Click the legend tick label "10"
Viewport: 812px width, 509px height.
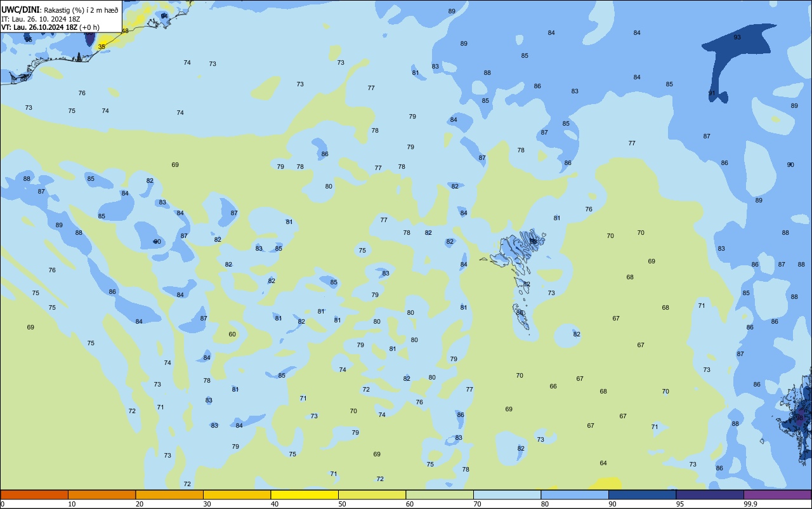(x=72, y=504)
